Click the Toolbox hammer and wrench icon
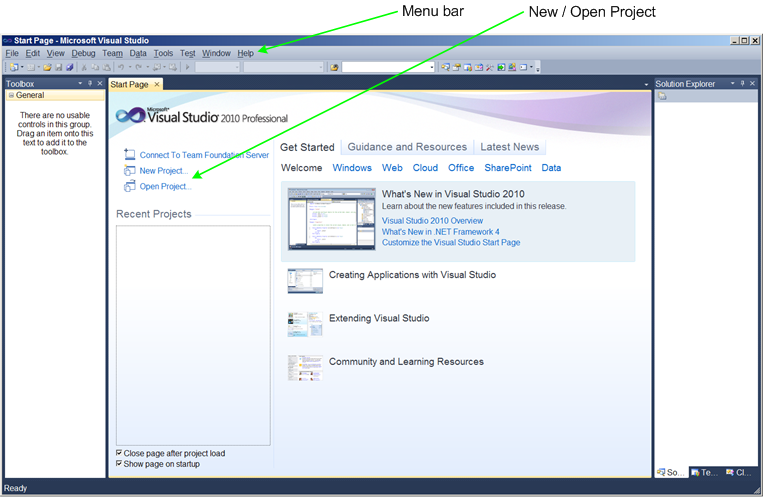The image size is (763, 497). tap(490, 67)
